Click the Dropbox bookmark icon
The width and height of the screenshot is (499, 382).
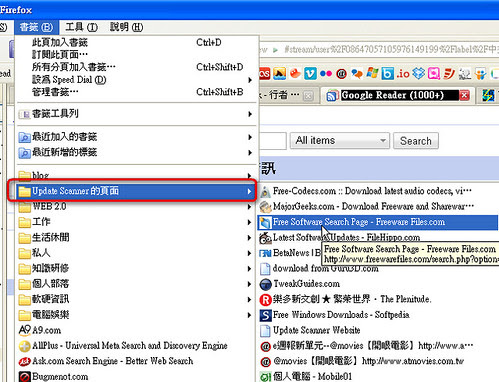[419, 73]
